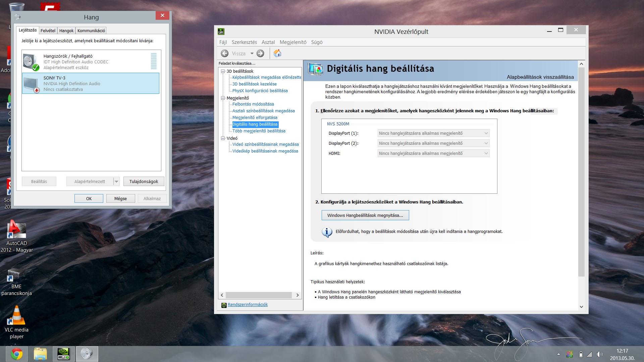Open DisplayPort (2) dropdown
Viewport: 644px width, 362px height.
click(x=433, y=143)
